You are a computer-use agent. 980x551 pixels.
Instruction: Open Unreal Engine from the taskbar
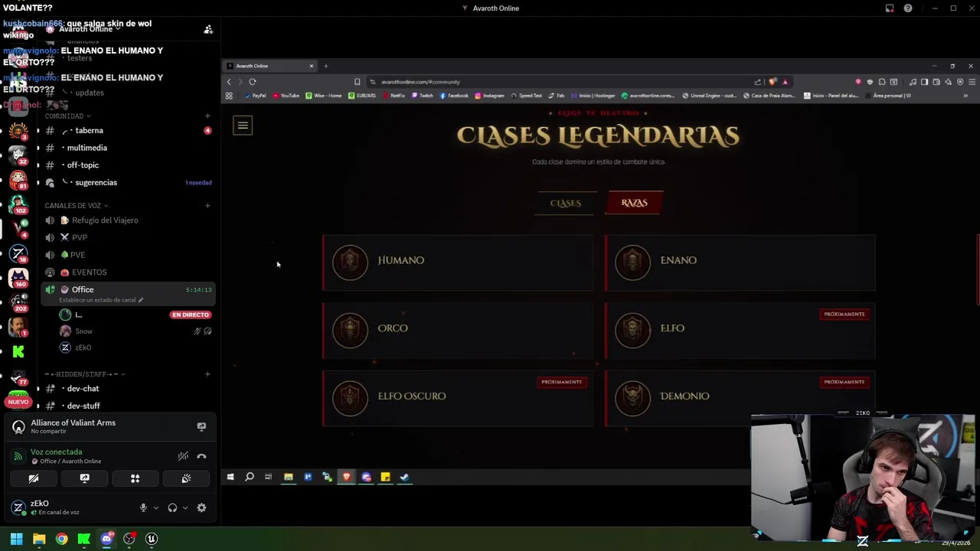pyautogui.click(x=152, y=539)
